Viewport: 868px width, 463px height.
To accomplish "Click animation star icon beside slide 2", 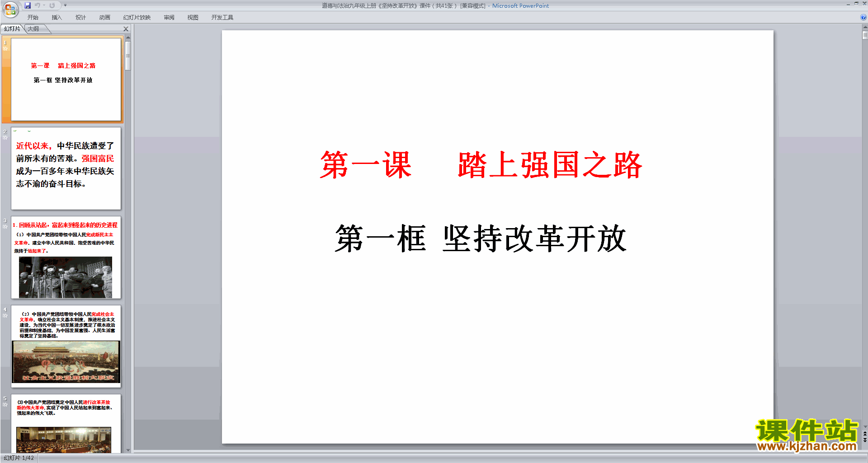I will [5, 138].
